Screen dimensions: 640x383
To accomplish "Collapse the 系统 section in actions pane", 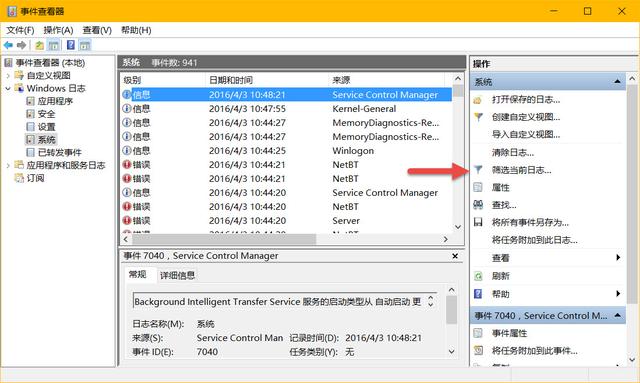I will [x=617, y=82].
